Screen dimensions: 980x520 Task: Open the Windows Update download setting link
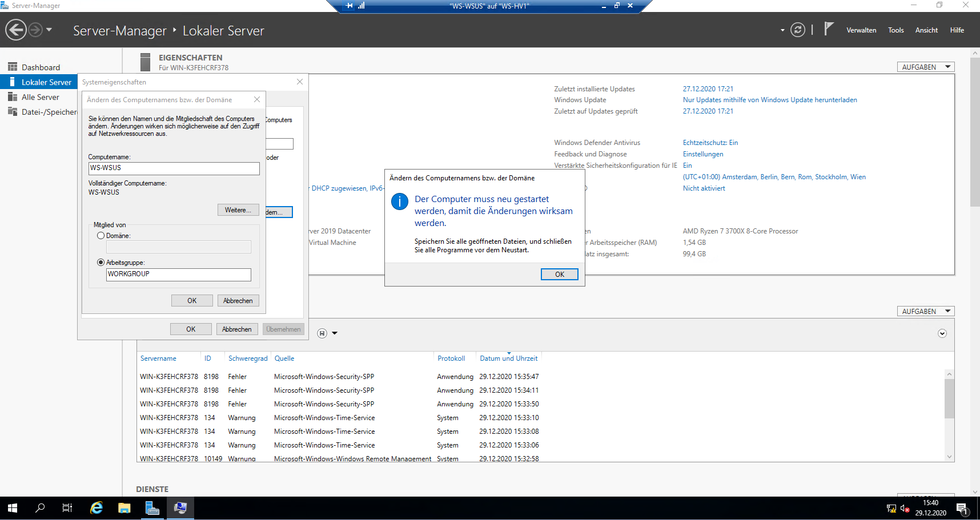(x=770, y=100)
